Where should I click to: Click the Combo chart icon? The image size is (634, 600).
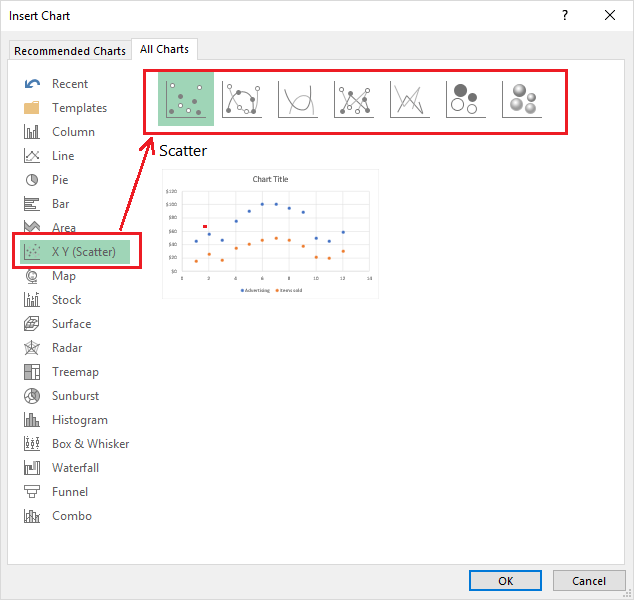32,516
